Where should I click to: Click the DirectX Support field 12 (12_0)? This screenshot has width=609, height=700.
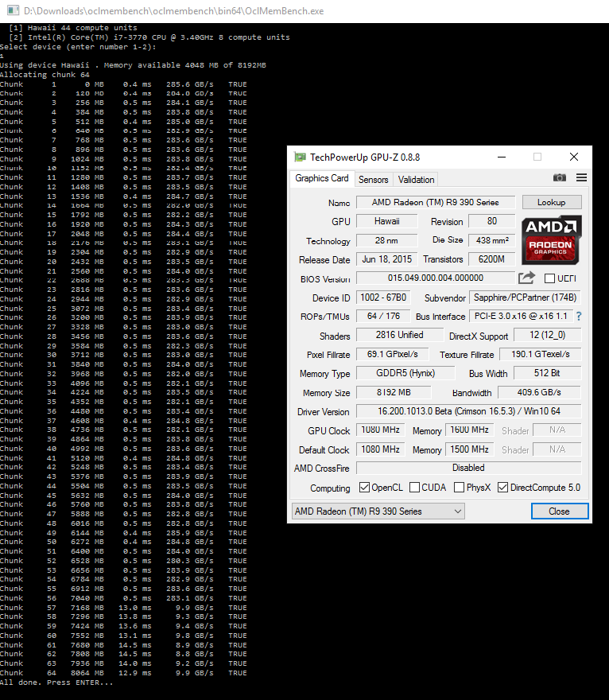click(x=548, y=335)
